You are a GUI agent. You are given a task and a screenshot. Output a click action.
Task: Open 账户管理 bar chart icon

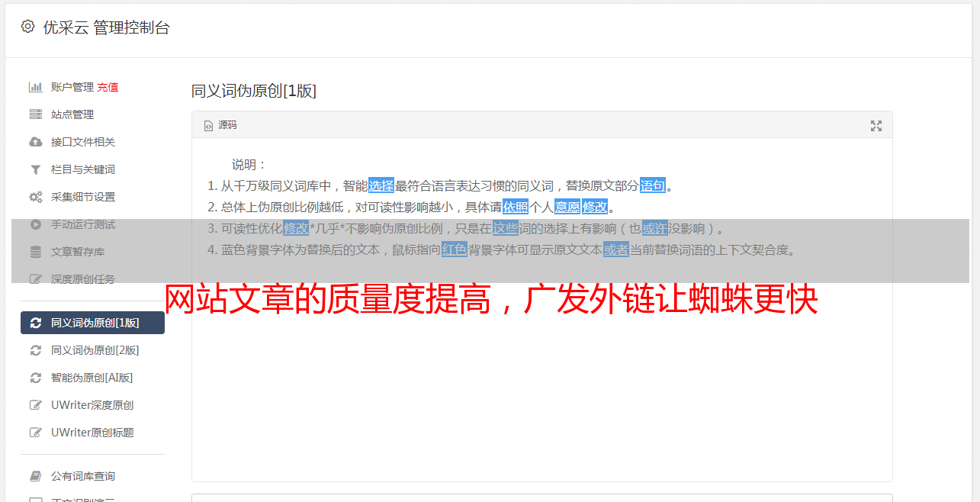point(35,87)
